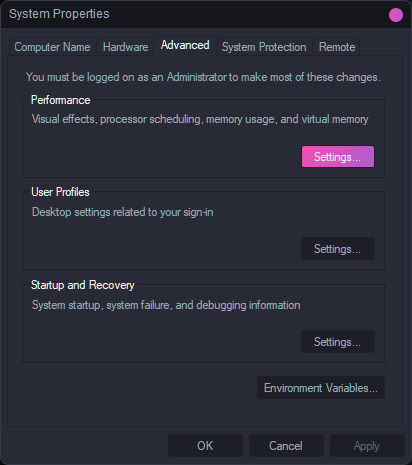Image resolution: width=412 pixels, height=465 pixels.
Task: Click the Startup and Recovery heading
Action: tap(83, 285)
